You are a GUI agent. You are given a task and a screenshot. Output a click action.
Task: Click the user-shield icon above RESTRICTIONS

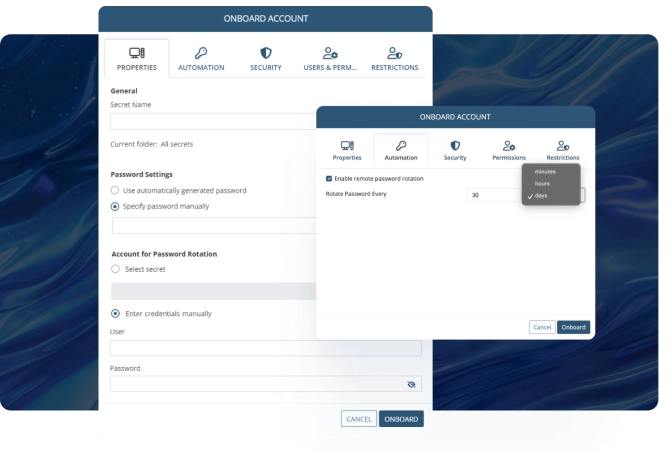pos(394,53)
